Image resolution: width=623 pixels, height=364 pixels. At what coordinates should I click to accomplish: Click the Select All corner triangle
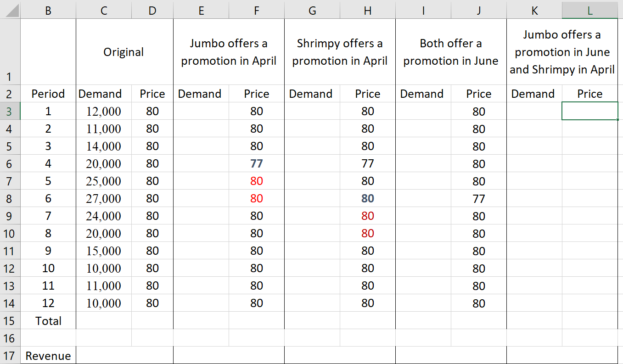click(10, 9)
